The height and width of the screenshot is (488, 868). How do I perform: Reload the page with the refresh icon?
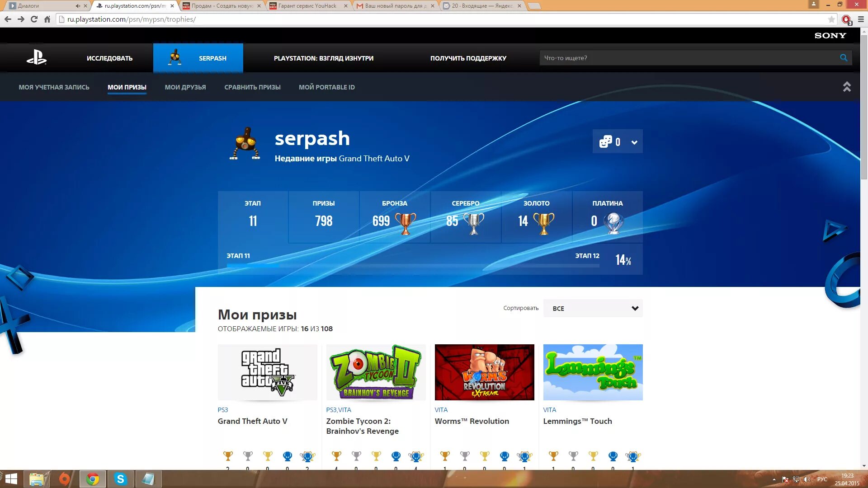click(x=34, y=19)
